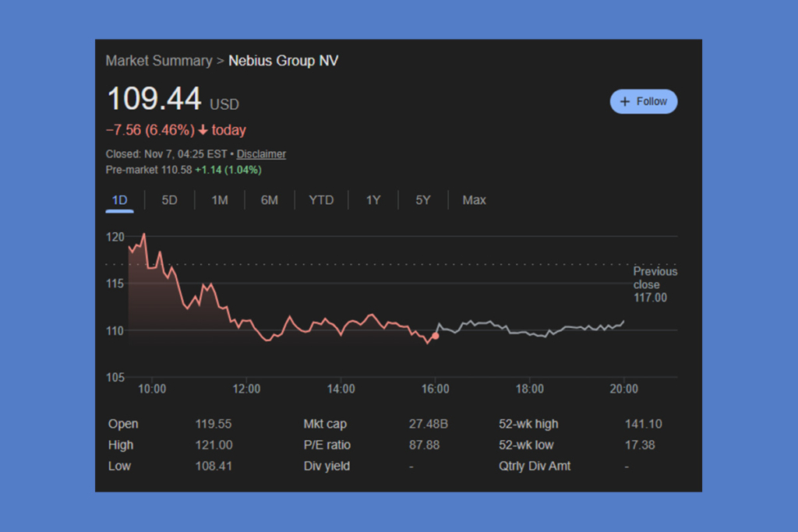798x532 pixels.
Task: Click the 52-wk high value 141.10
Action: click(x=643, y=424)
